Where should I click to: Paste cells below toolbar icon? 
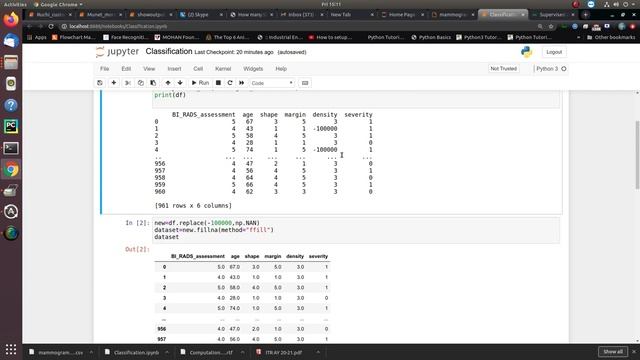[153, 83]
